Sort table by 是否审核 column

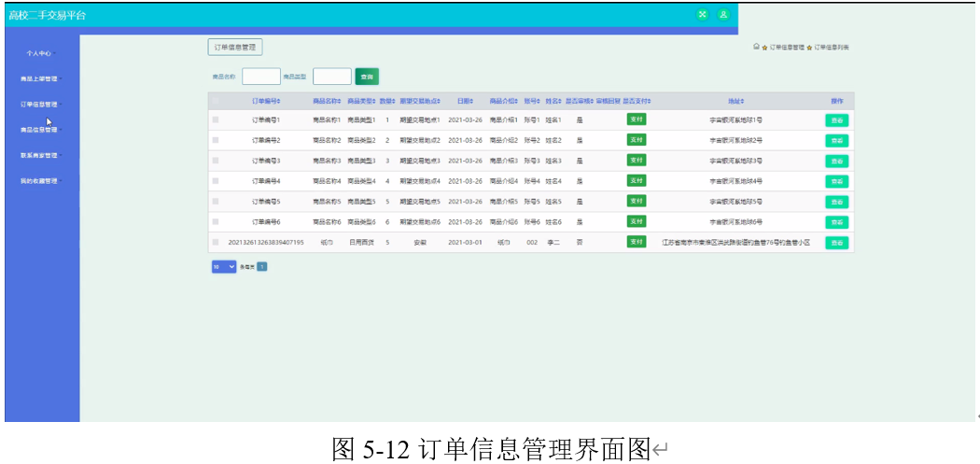580,101
